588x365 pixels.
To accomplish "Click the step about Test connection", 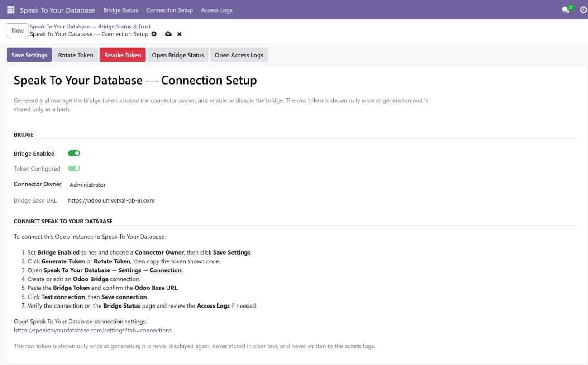I will tap(87, 297).
